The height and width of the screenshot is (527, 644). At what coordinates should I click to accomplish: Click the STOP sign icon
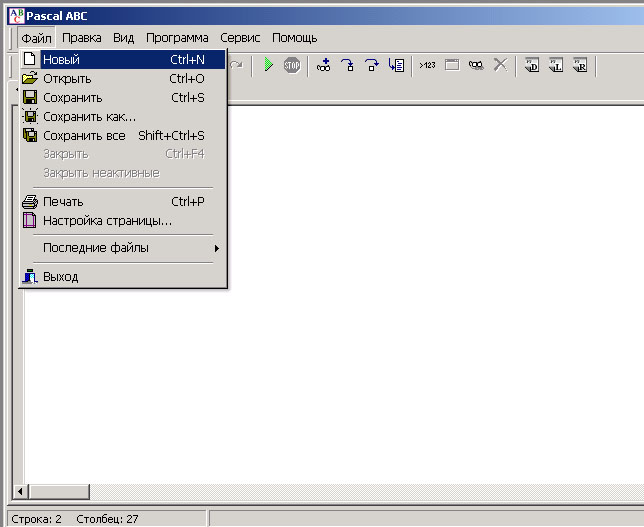[x=292, y=65]
